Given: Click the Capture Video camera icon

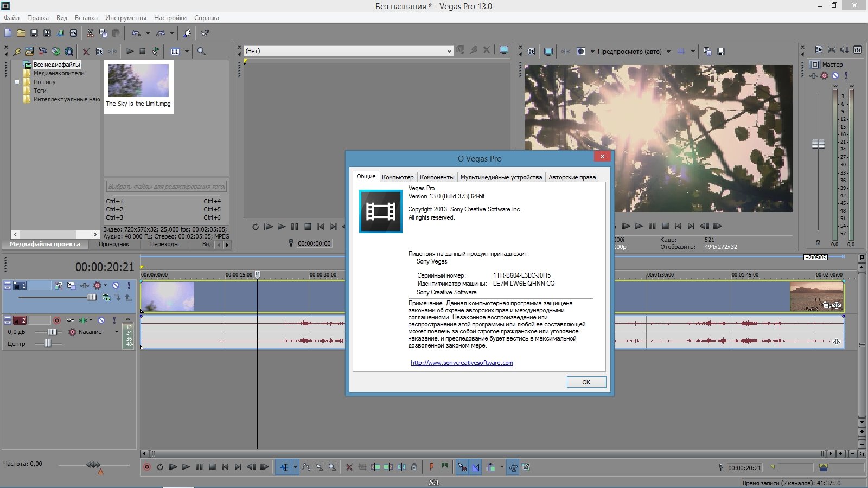Looking at the screenshot, I should tap(42, 52).
